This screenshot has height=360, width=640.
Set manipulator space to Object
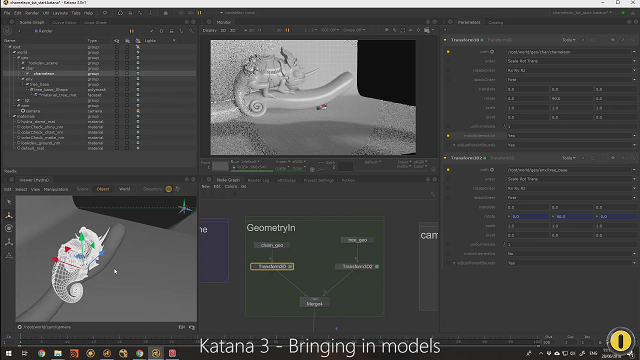pos(103,189)
